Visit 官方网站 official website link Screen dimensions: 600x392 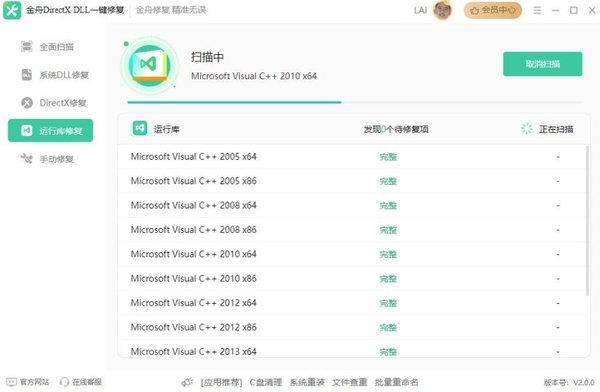pyautogui.click(x=28, y=382)
